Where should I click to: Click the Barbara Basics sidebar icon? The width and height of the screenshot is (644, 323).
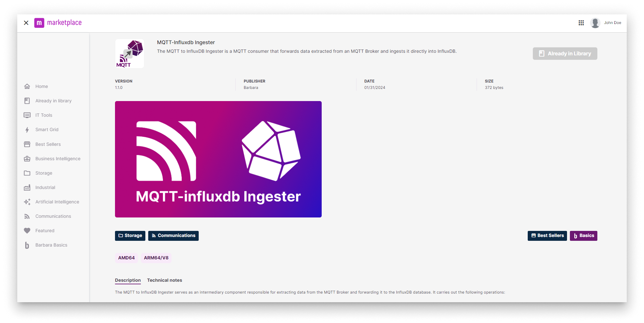27,245
